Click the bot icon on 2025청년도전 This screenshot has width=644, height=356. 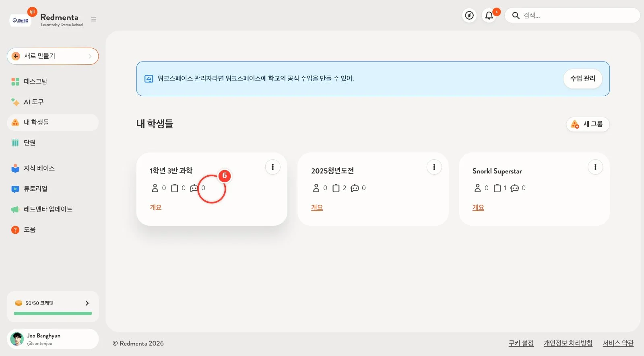pyautogui.click(x=355, y=188)
